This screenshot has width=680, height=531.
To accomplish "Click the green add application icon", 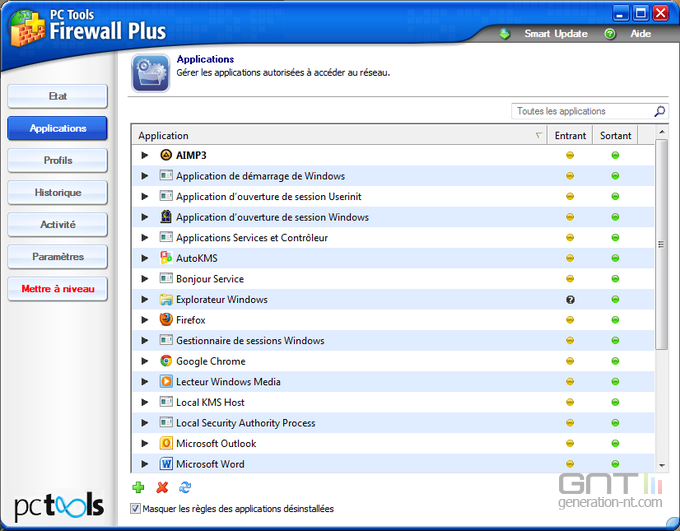I will 138,487.
